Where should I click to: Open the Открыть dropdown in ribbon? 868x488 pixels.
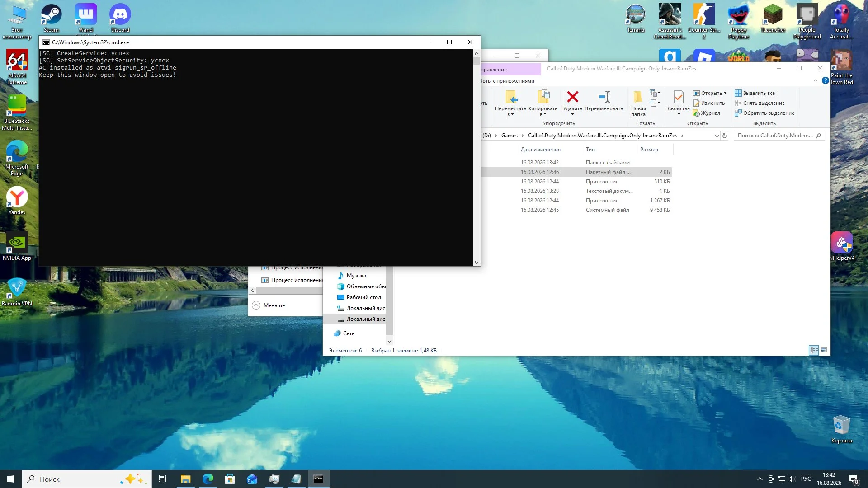point(725,93)
